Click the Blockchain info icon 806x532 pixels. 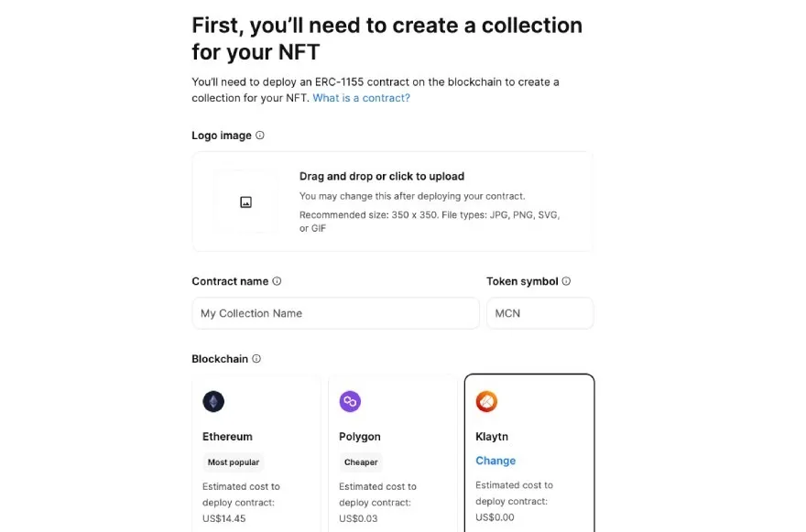[256, 359]
